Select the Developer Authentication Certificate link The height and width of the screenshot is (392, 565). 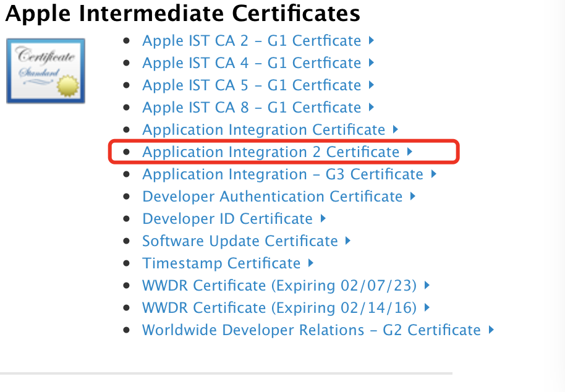point(272,197)
